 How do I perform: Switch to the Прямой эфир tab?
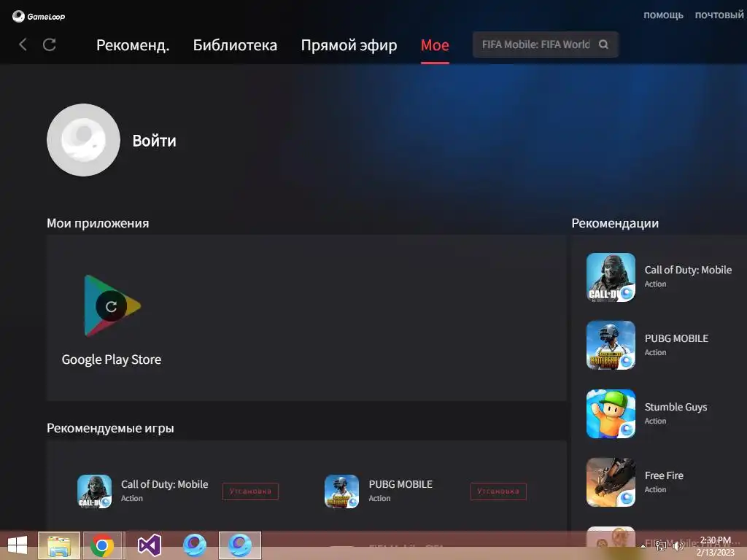click(x=349, y=44)
